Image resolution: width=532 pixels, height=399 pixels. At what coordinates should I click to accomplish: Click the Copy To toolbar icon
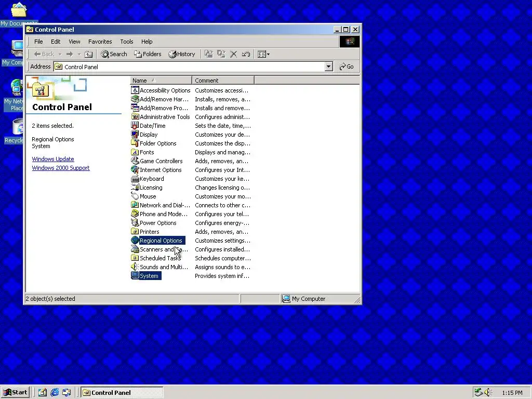[221, 54]
